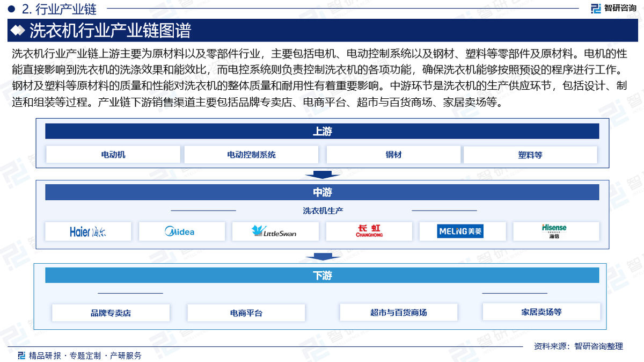Image resolution: width=644 pixels, height=362 pixels.
Task: Click the footer logo icon at bottom left
Action: point(21,355)
